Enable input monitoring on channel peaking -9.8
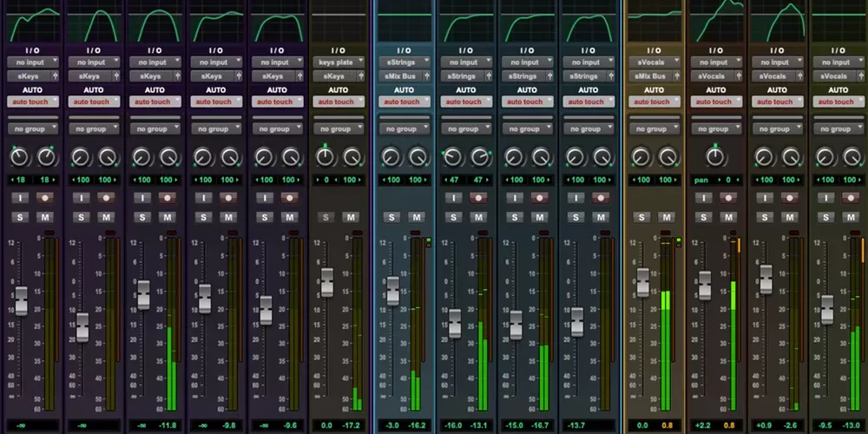 point(203,198)
